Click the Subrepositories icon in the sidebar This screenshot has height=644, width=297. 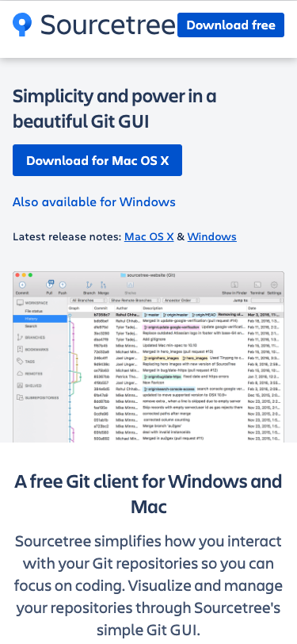click(x=20, y=397)
